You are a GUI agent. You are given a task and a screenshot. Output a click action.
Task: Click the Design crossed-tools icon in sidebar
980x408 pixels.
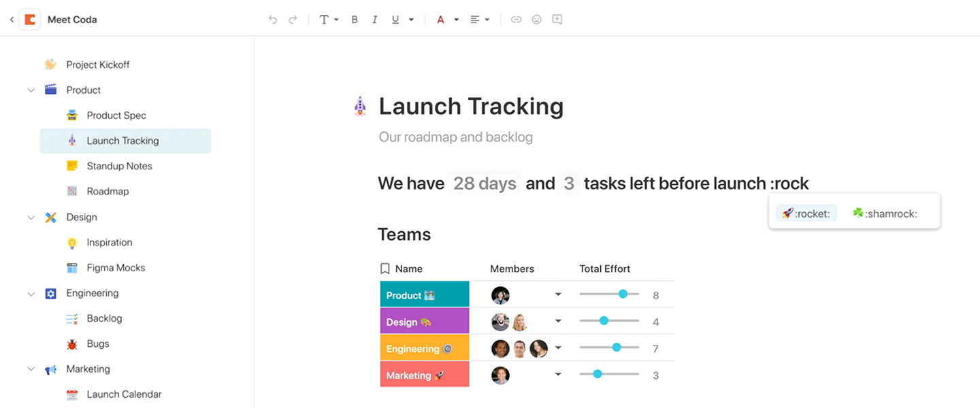coord(50,217)
